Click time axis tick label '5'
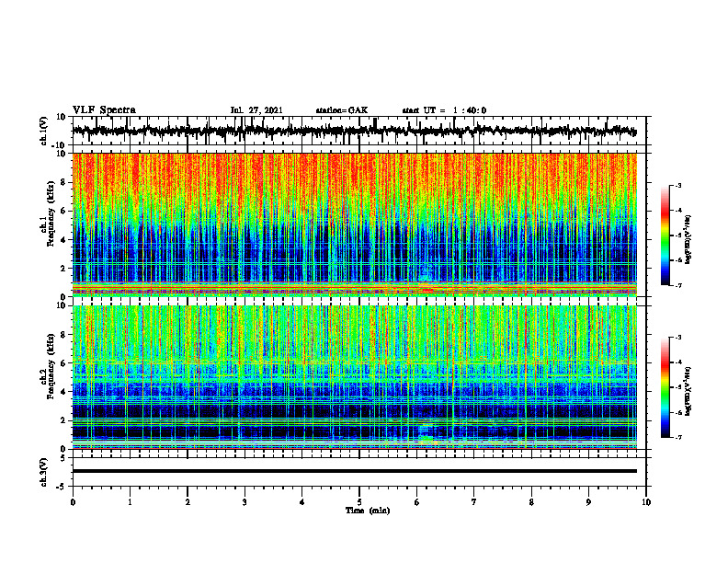Screen dimensions: 728x563 (359, 502)
